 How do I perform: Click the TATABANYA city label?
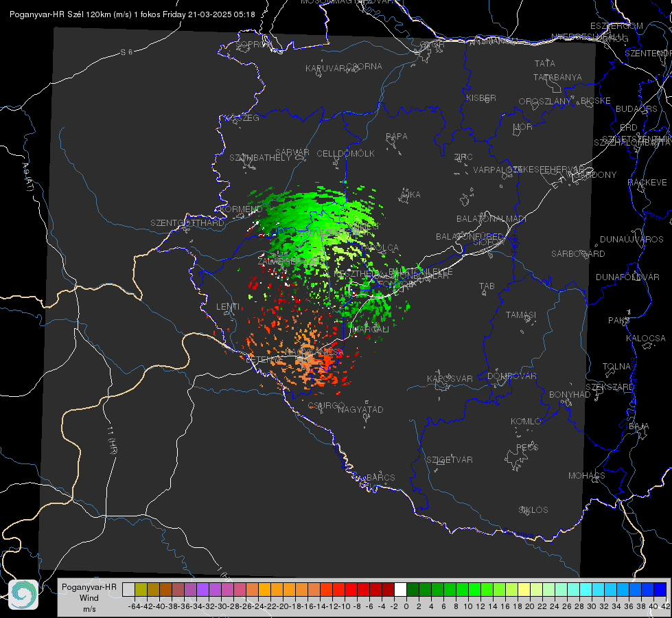(x=557, y=77)
